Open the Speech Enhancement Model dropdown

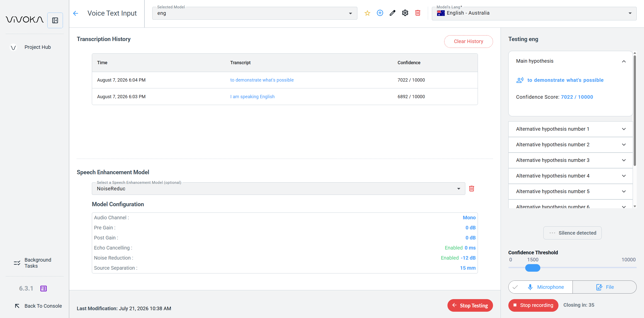tap(278, 189)
